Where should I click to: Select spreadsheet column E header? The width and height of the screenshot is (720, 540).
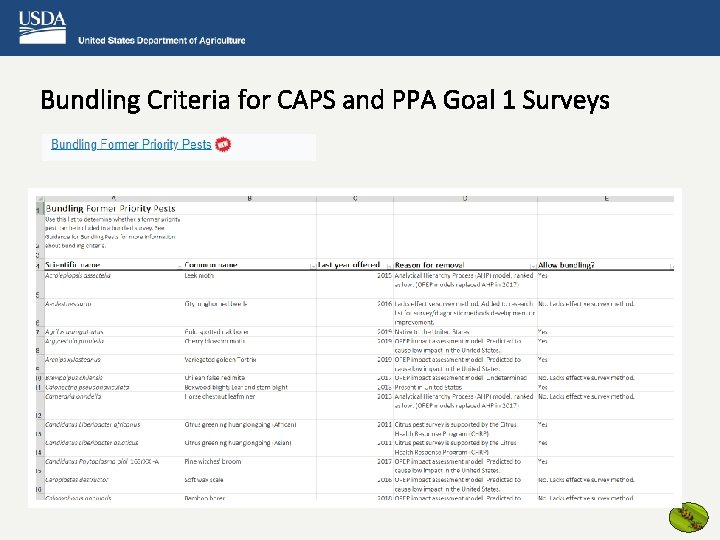pyautogui.click(x=606, y=198)
